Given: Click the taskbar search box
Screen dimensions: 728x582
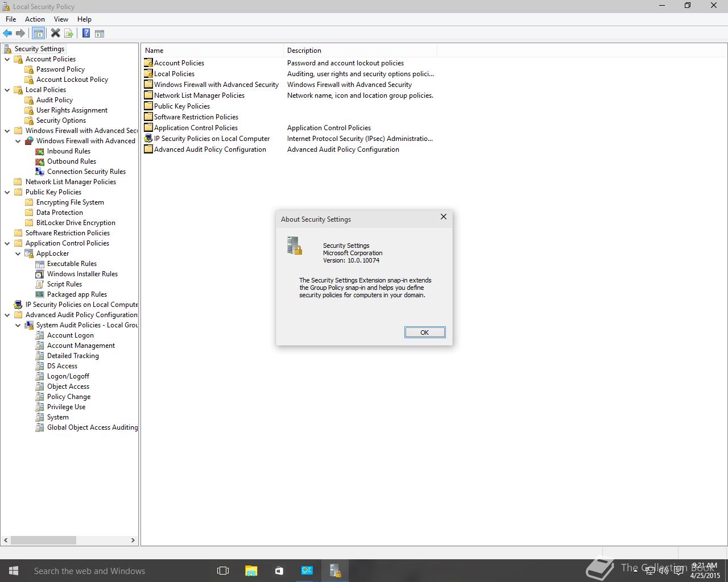Looking at the screenshot, I should [117, 571].
